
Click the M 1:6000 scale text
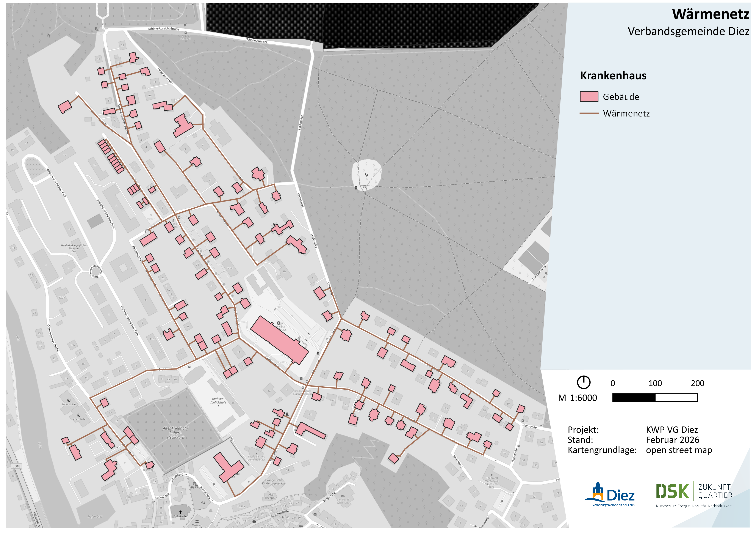coord(577,398)
